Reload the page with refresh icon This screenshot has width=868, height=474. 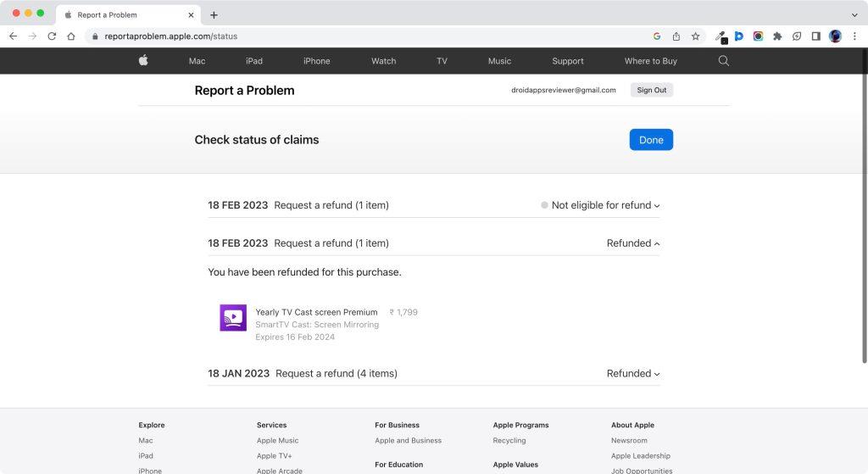tap(52, 36)
